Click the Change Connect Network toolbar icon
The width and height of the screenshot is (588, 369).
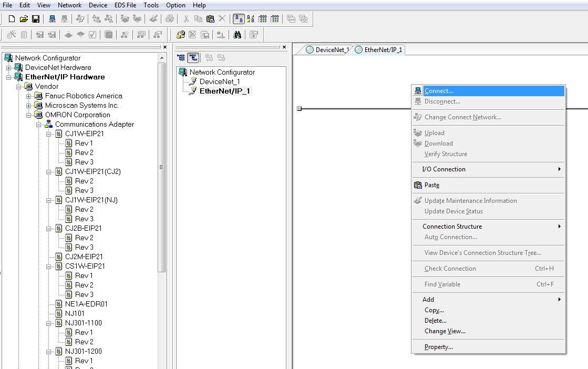tap(80, 19)
